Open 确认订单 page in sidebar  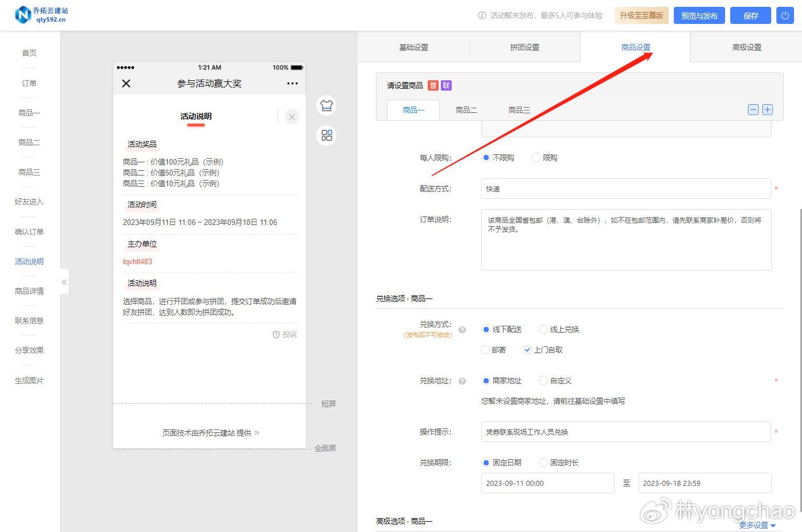pyautogui.click(x=29, y=232)
